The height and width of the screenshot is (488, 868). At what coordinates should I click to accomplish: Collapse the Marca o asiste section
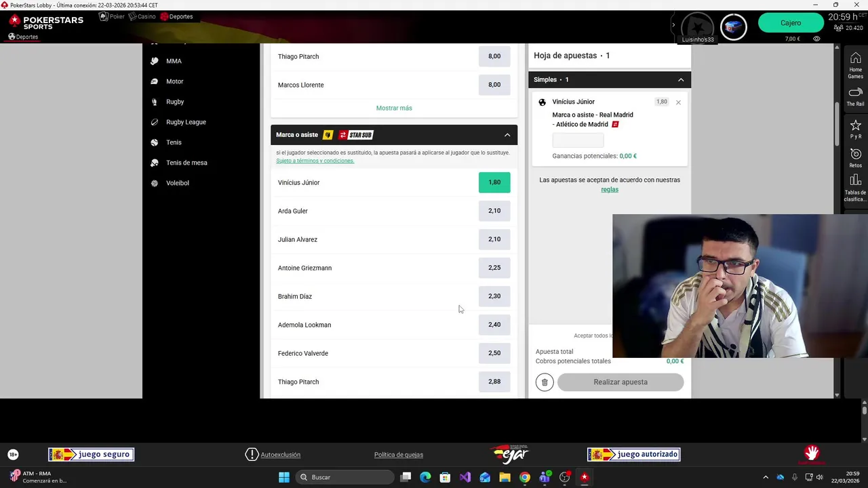[x=507, y=135]
